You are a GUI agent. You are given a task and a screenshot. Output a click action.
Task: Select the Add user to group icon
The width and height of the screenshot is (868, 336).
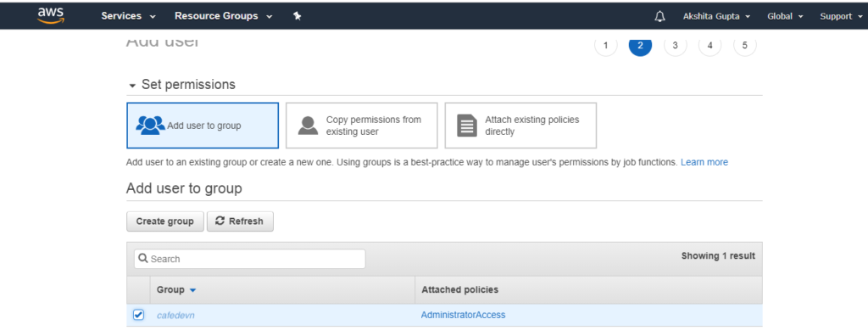coord(150,126)
